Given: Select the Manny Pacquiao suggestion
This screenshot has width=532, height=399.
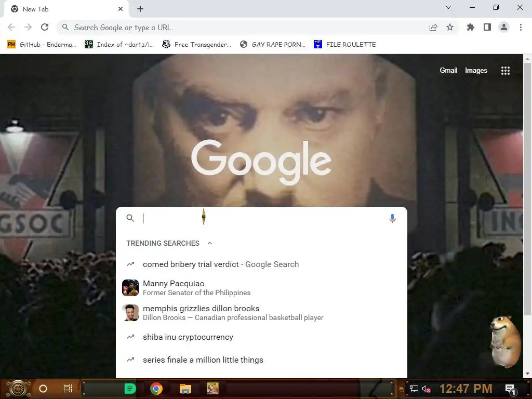Looking at the screenshot, I should pos(261,288).
